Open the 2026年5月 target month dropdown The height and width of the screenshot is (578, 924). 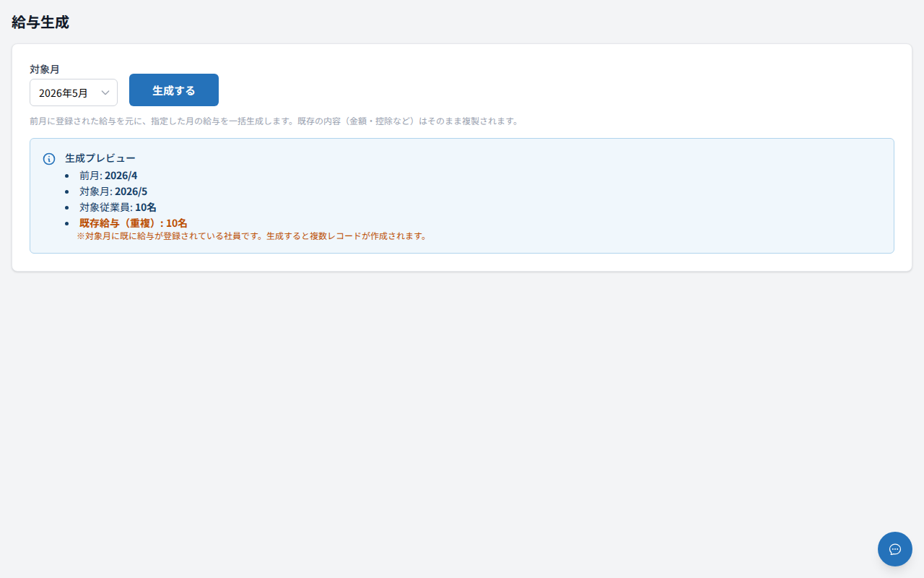click(x=74, y=92)
